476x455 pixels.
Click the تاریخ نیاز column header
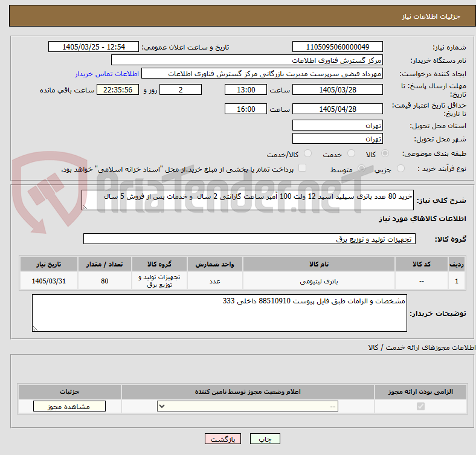[x=49, y=264]
